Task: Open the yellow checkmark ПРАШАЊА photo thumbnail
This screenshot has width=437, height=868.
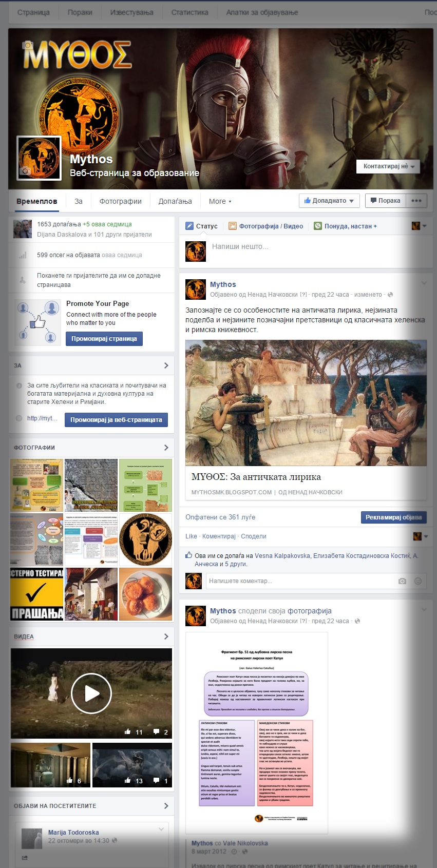Action: 37,594
